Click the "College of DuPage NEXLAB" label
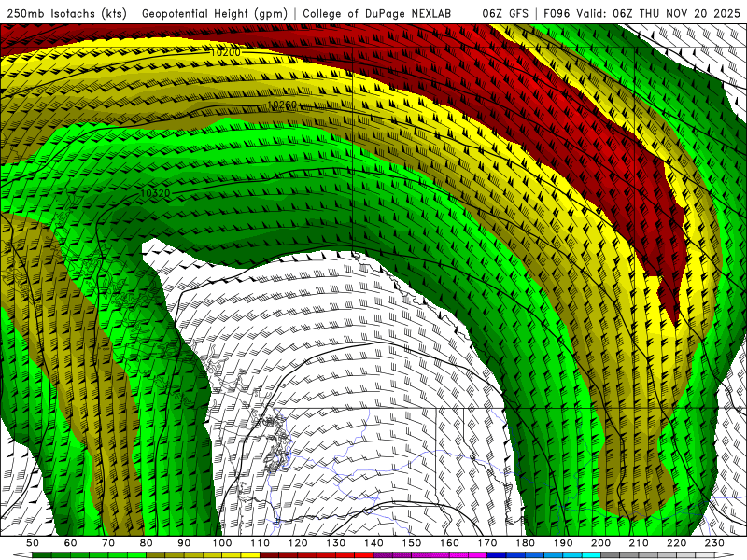 tap(377, 13)
